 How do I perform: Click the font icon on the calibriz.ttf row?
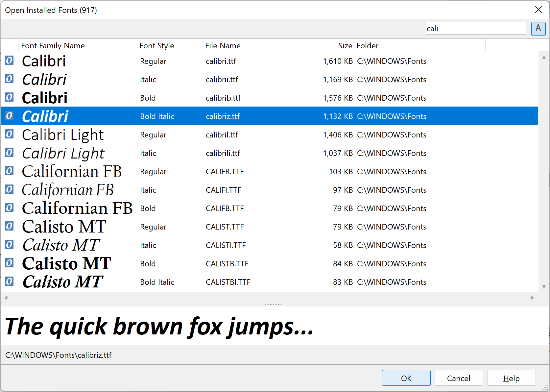[x=9, y=116]
